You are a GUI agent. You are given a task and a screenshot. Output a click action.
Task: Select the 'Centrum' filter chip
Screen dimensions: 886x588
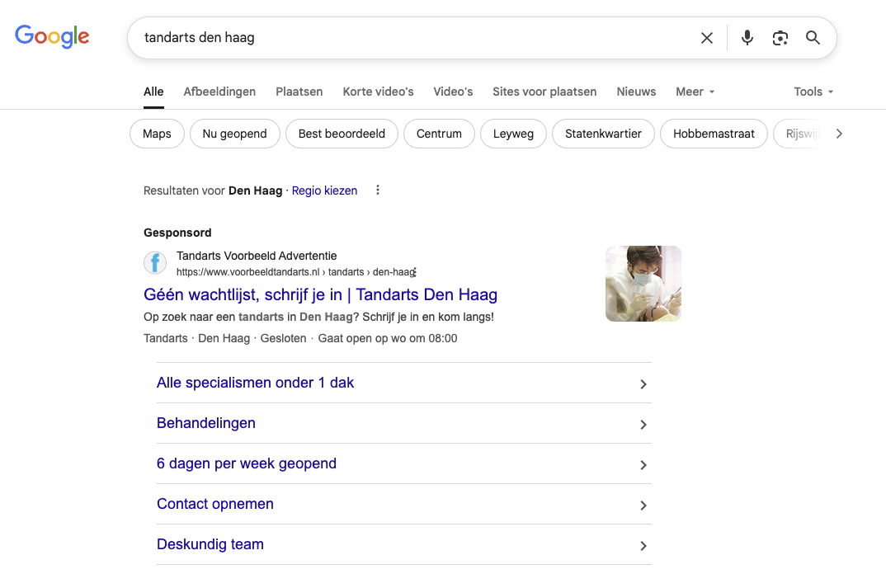coord(439,134)
